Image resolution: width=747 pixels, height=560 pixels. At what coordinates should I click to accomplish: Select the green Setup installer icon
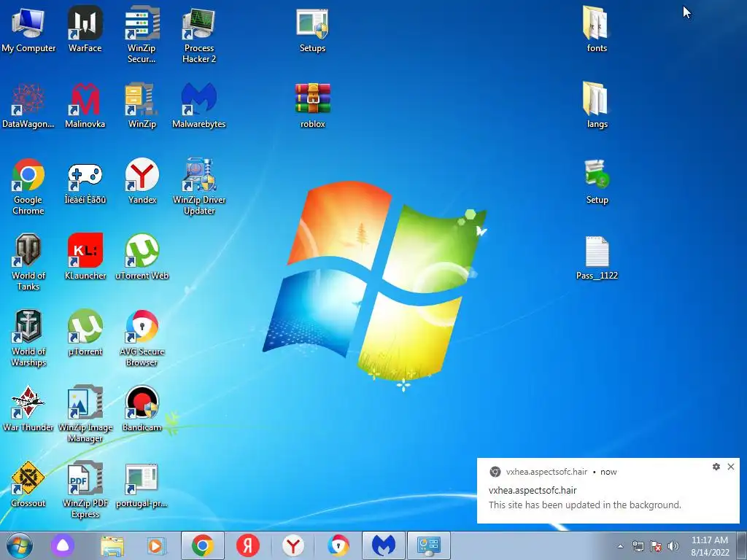tap(597, 182)
